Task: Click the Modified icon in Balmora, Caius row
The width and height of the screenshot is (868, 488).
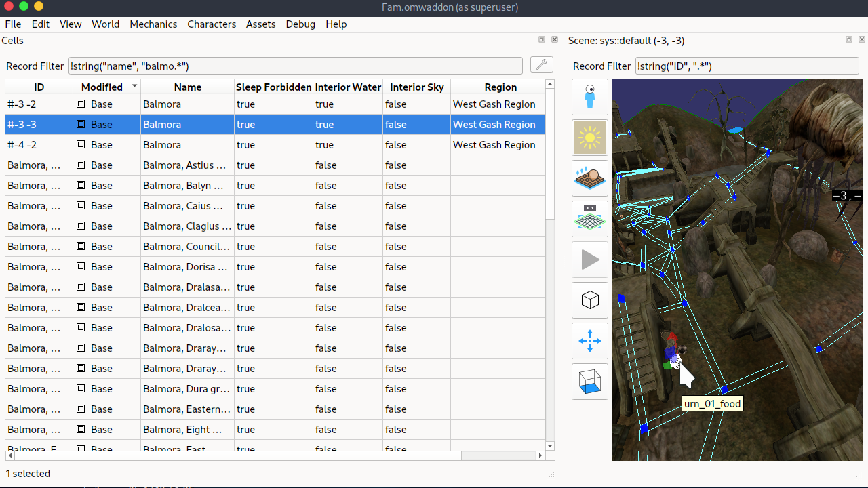Action: [x=81, y=206]
